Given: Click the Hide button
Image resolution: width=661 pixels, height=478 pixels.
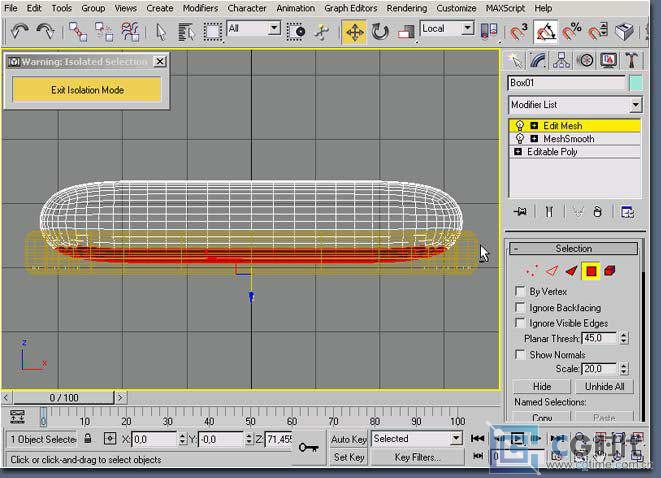Looking at the screenshot, I should point(542,386).
